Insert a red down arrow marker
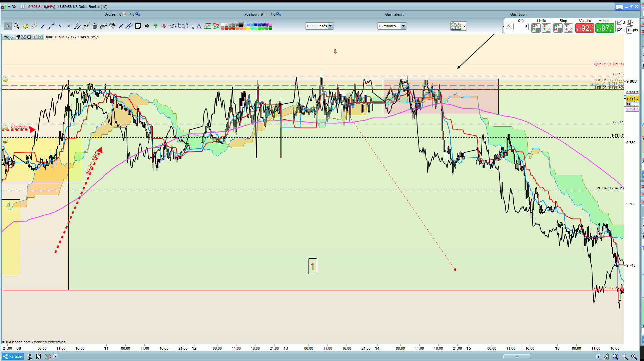Viewport: 644px width, 361px height. pyautogui.click(x=164, y=26)
